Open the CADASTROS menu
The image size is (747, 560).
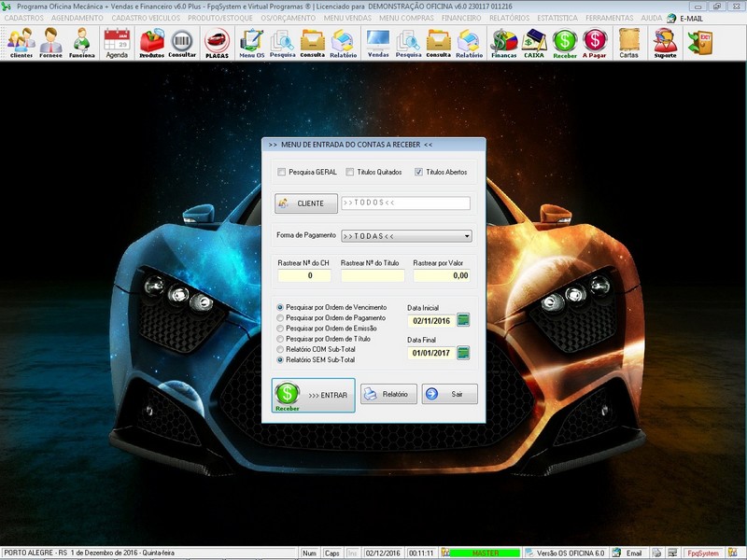point(24,18)
